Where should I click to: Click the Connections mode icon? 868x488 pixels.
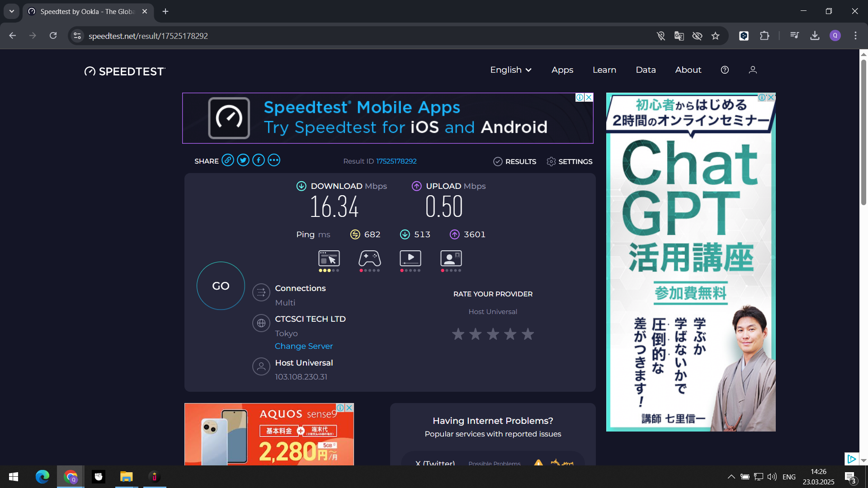(261, 293)
